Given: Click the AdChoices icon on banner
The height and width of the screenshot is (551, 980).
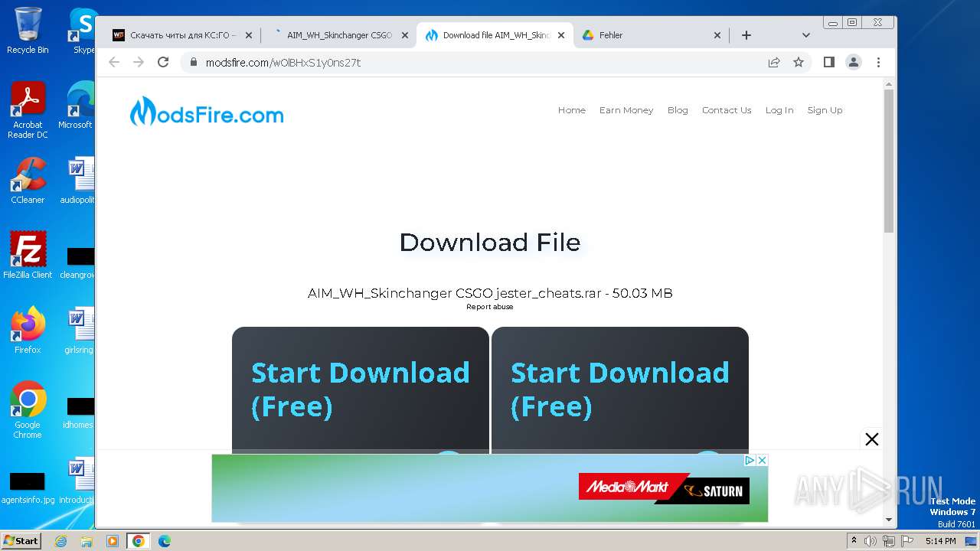Looking at the screenshot, I should pyautogui.click(x=750, y=460).
